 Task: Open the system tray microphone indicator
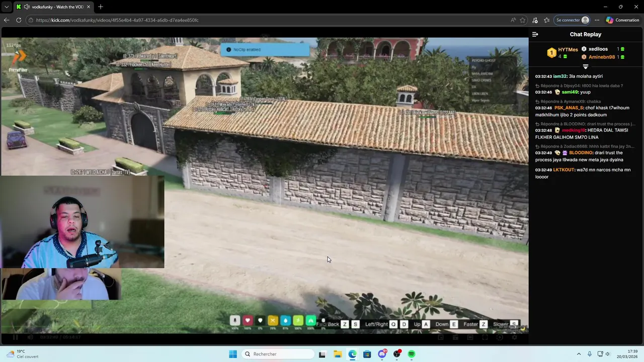click(x=590, y=354)
